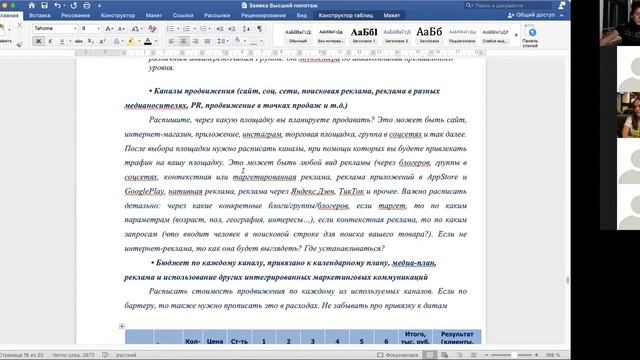This screenshot has width=640, height=360.
Task: Click the Общий доступ share button
Action: coord(531,15)
